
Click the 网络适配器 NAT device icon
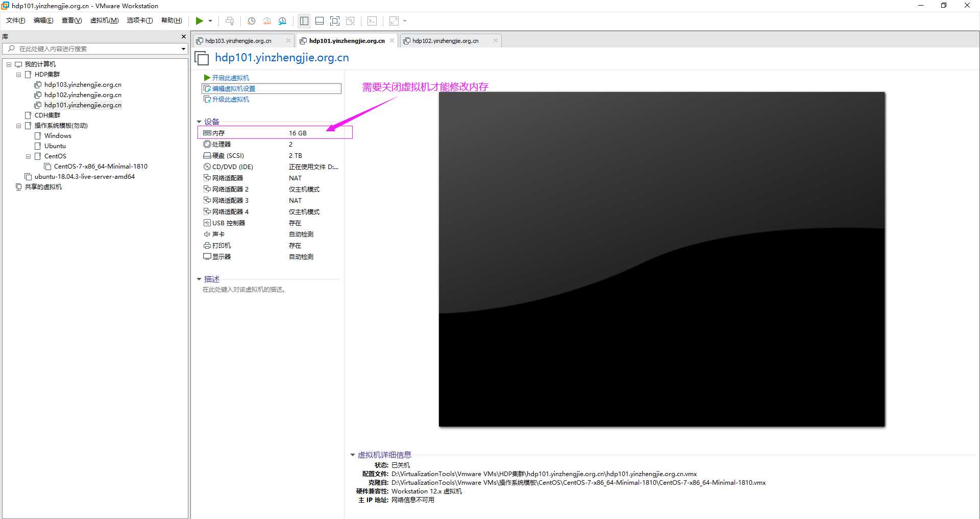pos(207,178)
